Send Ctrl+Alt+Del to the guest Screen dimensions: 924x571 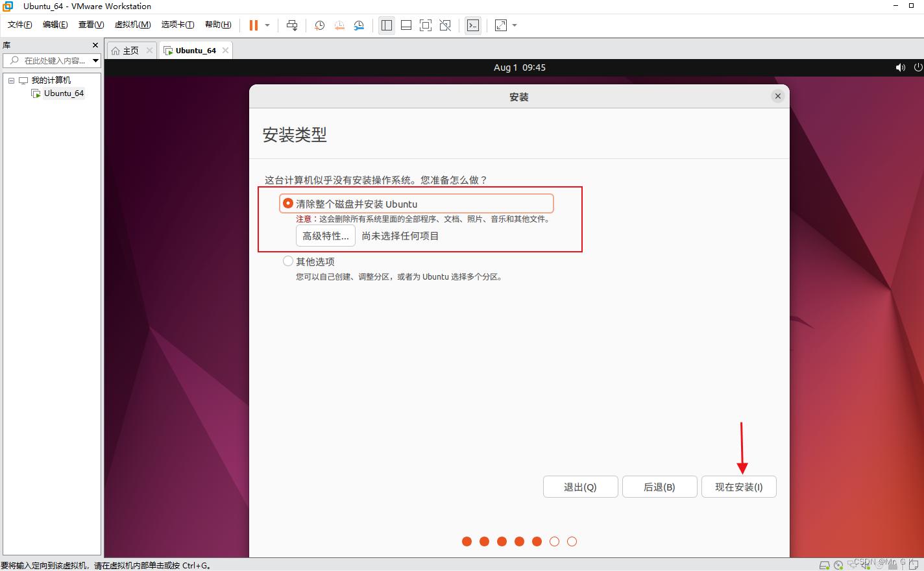click(292, 25)
